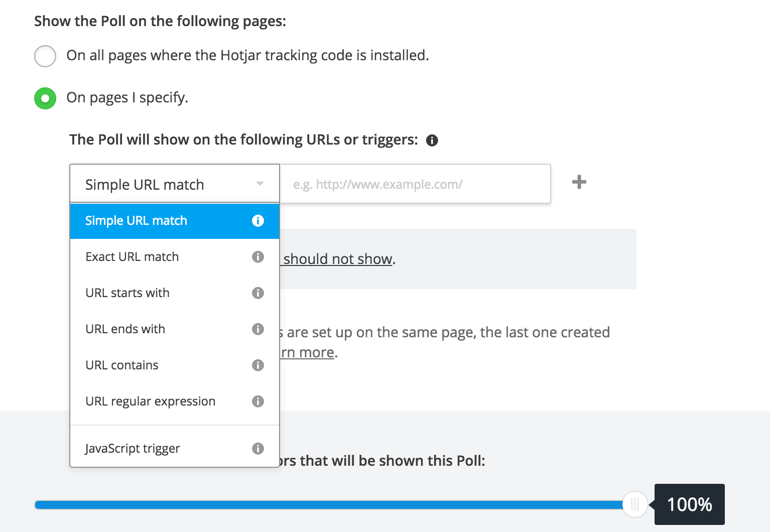Select JavaScript trigger from the match options
The height and width of the screenshot is (532, 770).
[x=133, y=448]
